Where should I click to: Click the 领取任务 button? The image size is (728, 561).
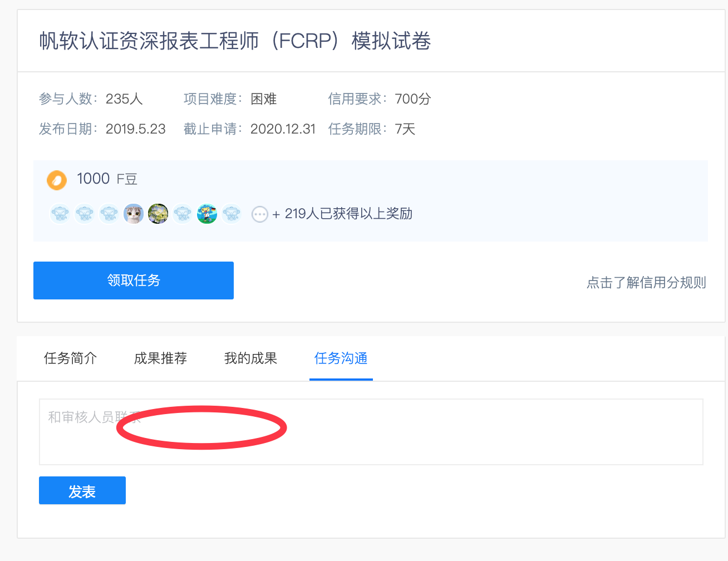coord(134,280)
